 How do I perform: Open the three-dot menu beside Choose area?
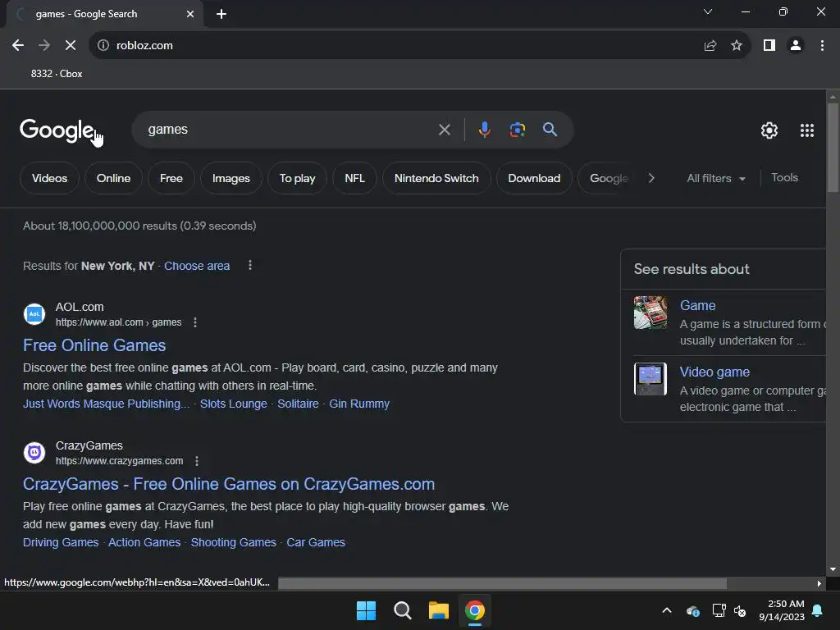pyautogui.click(x=250, y=265)
